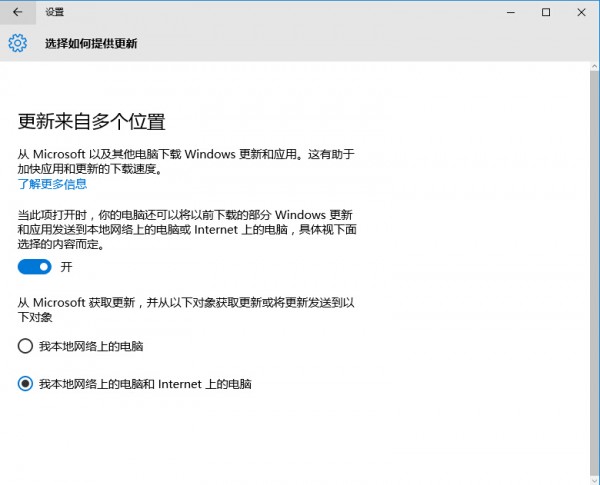Choose radio for 本地网络上的电脑和 Internet 上的电脑
The image size is (600, 485).
(x=26, y=383)
